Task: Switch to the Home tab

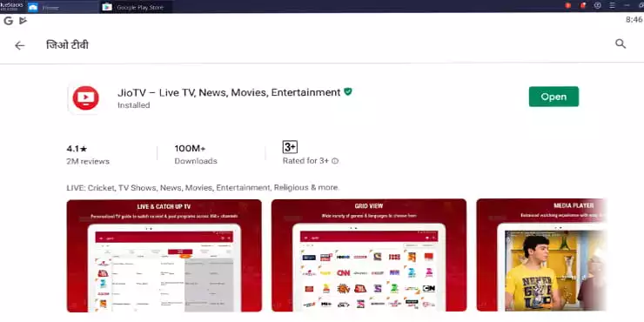Action: pos(62,7)
